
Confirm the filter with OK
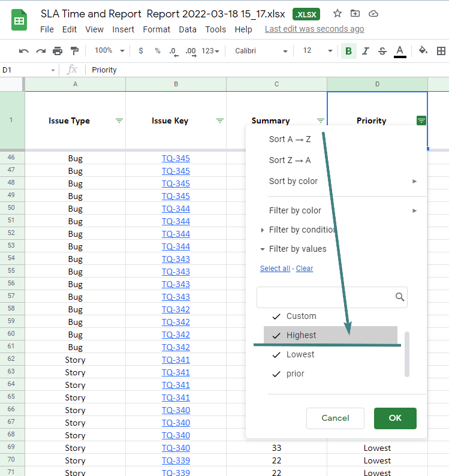coord(395,418)
